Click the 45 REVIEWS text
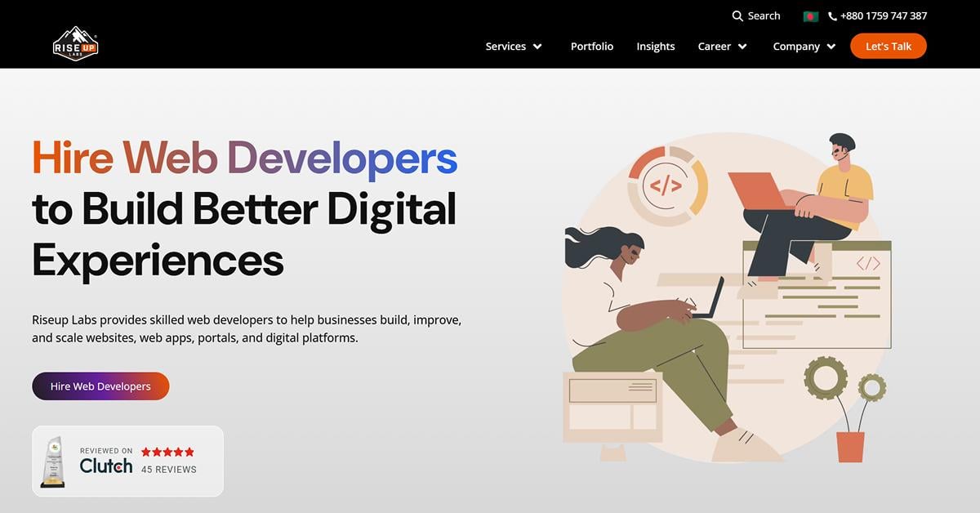 pos(169,470)
